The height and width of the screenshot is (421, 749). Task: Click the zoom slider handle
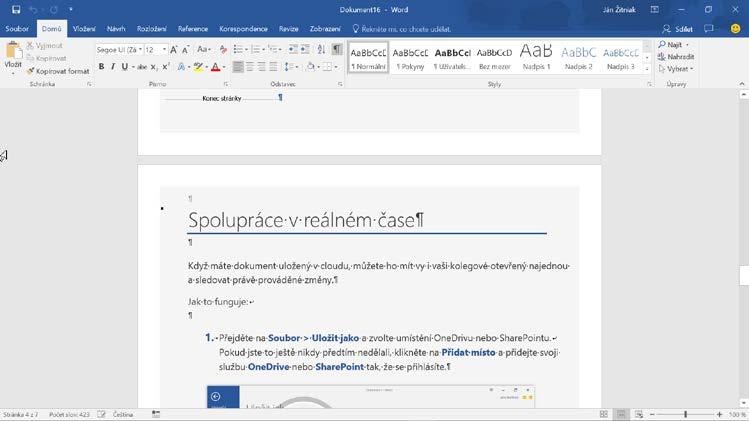(685, 414)
